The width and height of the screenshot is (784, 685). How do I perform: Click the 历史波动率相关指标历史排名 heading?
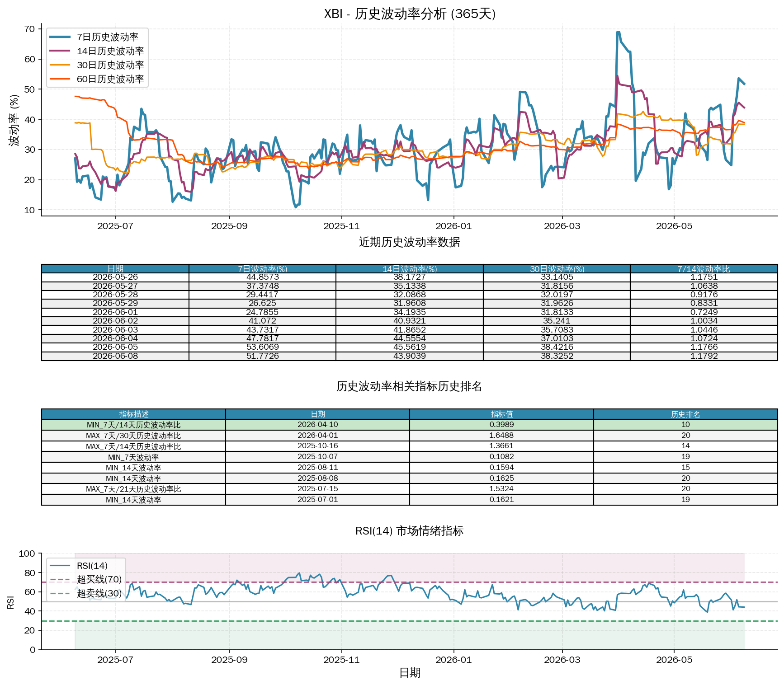click(410, 387)
